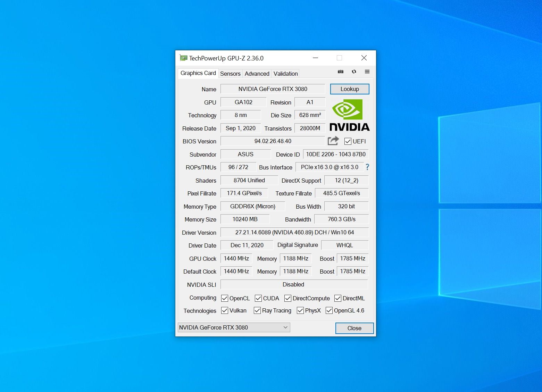This screenshot has height=392, width=542.
Task: Click the Default Clock row Boost 1785 MHz
Action: point(352,271)
